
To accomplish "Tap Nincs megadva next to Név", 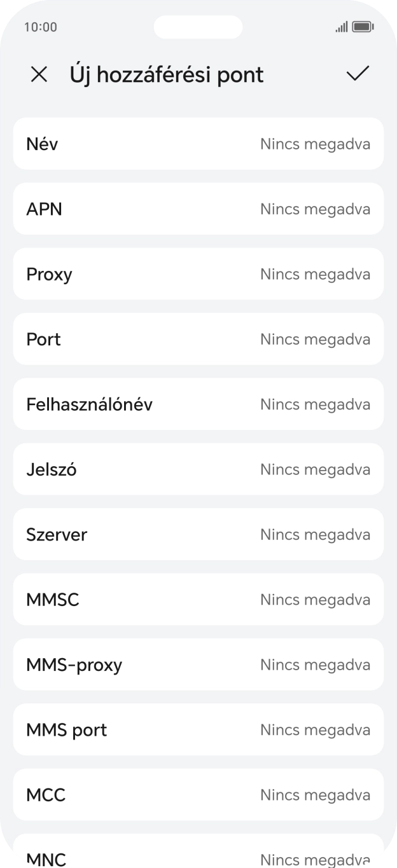I will [315, 144].
